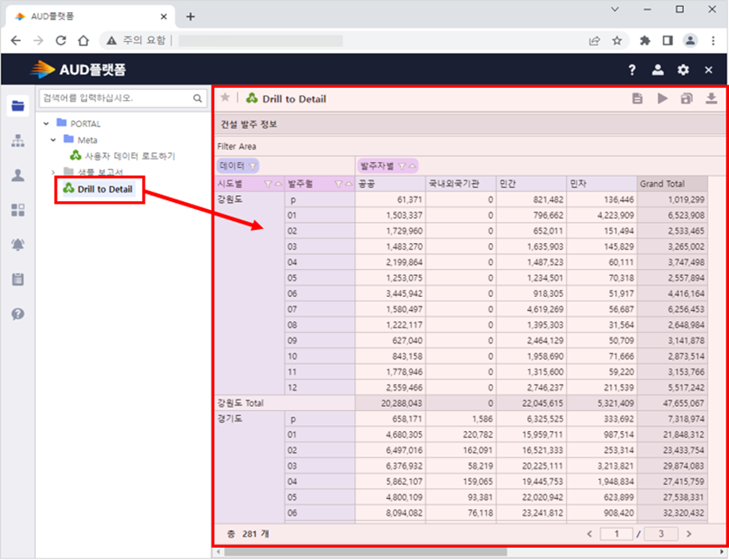Go back with the browser back arrow
The image size is (729, 560).
click(x=16, y=41)
